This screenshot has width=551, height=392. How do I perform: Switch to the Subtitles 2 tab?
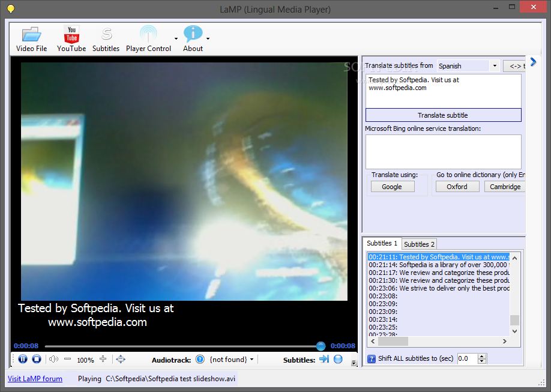pos(419,244)
